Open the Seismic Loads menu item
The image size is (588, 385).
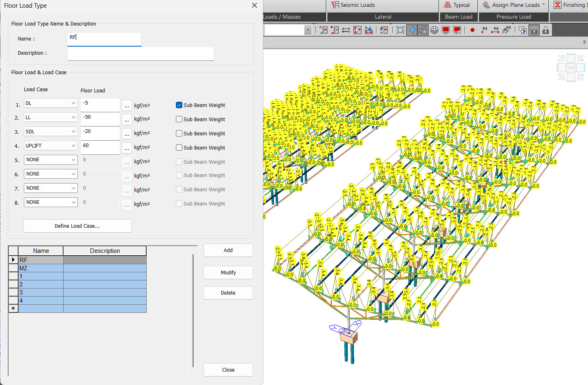click(x=353, y=5)
